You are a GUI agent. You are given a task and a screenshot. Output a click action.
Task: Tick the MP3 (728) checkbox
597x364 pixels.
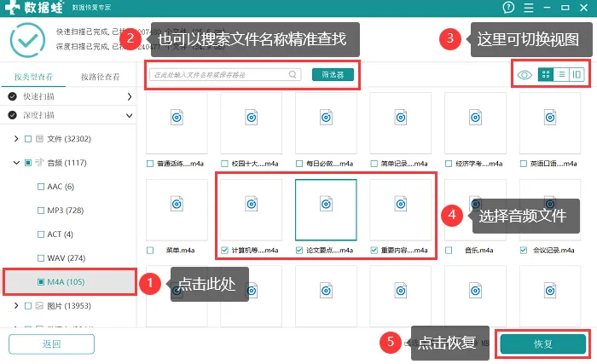point(40,210)
